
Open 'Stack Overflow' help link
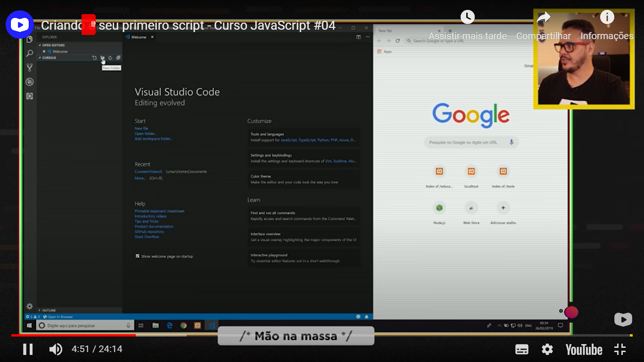147,237
